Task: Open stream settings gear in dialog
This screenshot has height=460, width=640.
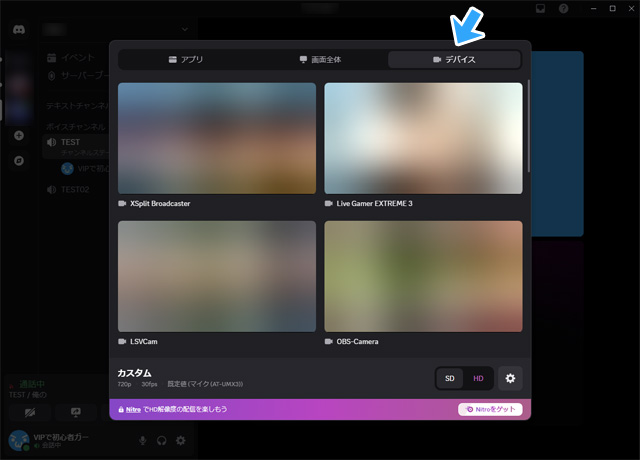Action: 510,378
